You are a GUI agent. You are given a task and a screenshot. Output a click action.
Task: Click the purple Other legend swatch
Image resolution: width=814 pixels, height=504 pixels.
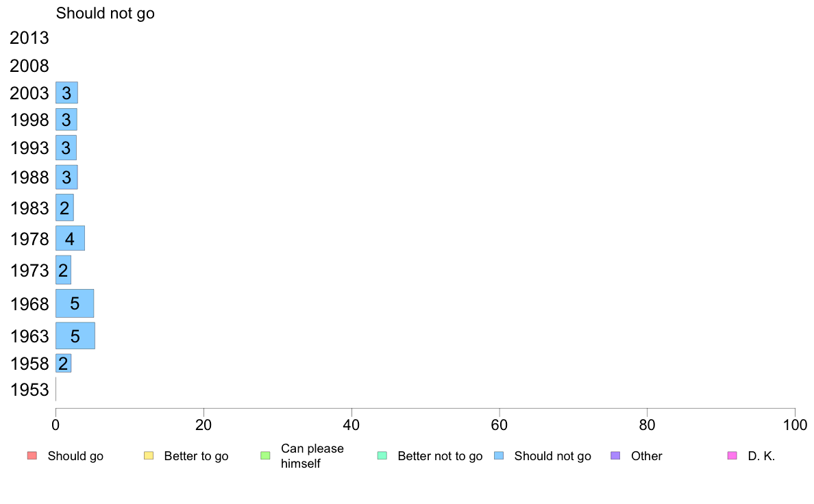point(616,456)
